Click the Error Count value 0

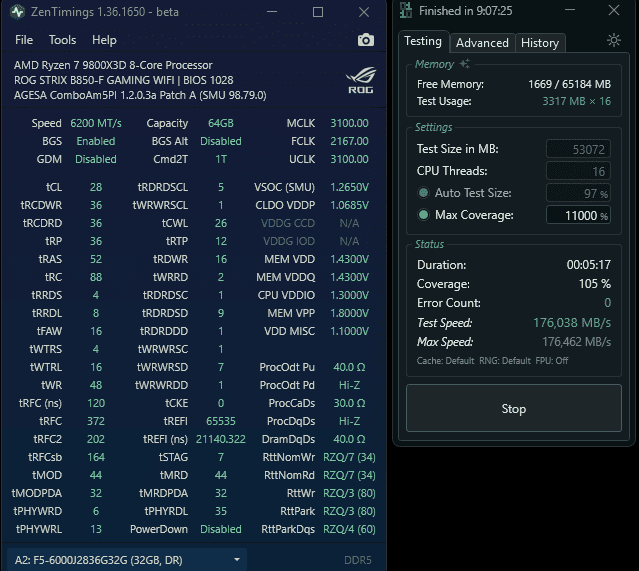[607, 303]
